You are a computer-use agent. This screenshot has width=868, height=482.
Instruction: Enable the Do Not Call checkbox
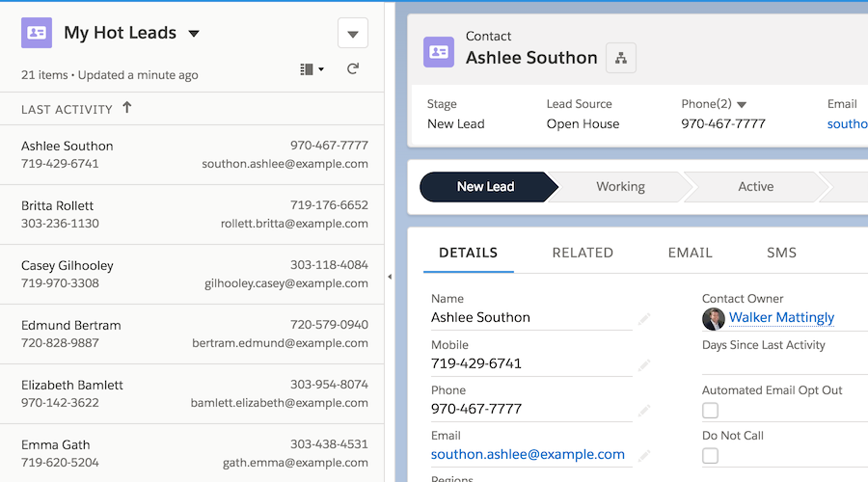(x=710, y=456)
